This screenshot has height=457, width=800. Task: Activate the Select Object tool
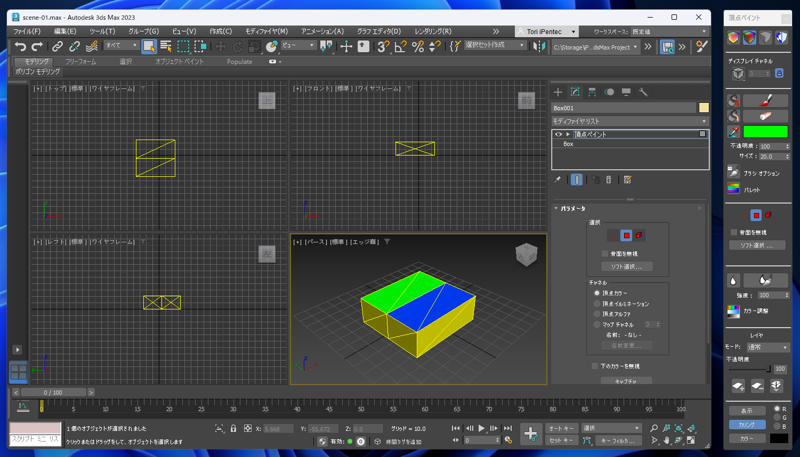(x=149, y=46)
